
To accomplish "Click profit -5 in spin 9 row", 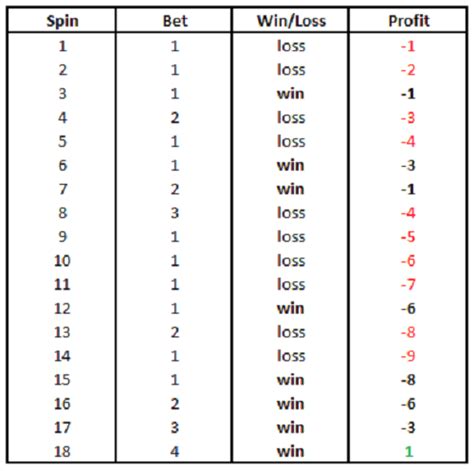I will click(408, 237).
